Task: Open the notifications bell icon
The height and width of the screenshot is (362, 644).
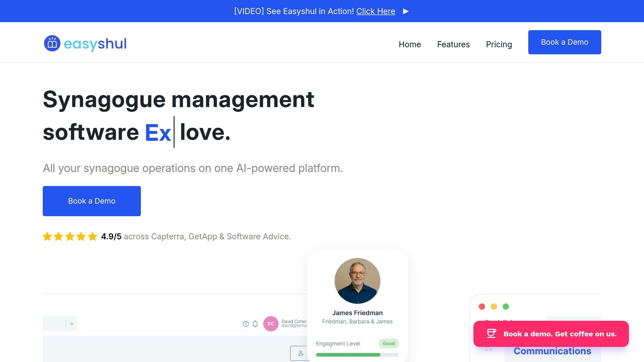Action: click(255, 324)
